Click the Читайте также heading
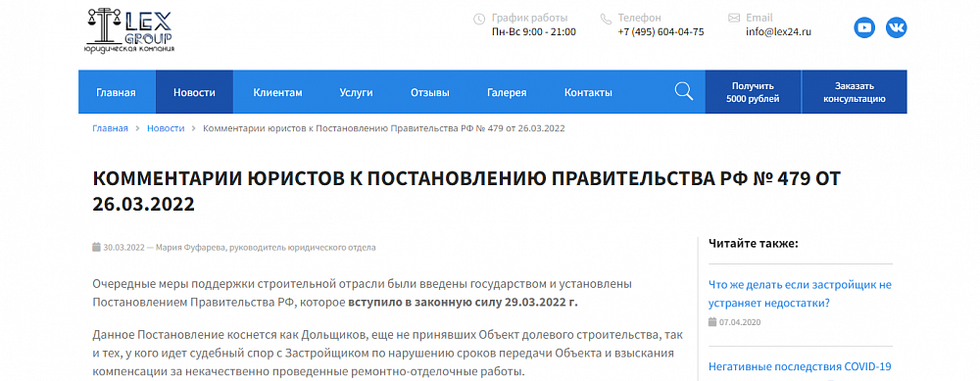 [x=753, y=244]
